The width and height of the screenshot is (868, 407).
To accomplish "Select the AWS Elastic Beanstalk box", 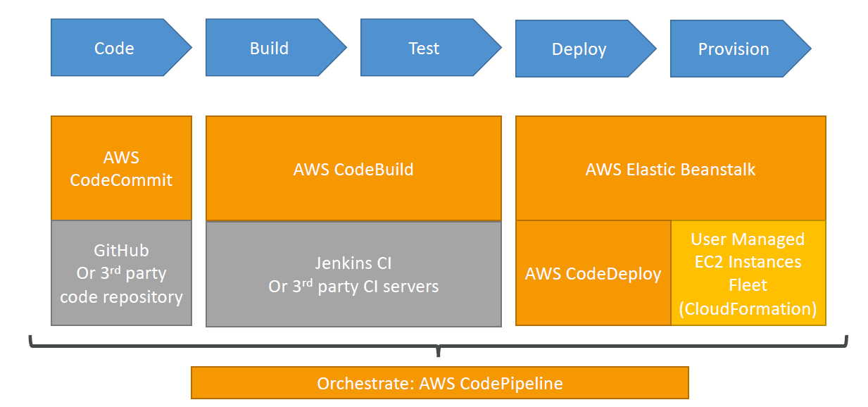I will (670, 168).
